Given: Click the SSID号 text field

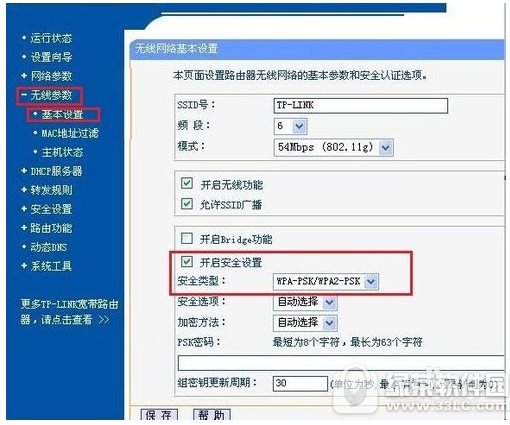Looking at the screenshot, I should point(360,106).
